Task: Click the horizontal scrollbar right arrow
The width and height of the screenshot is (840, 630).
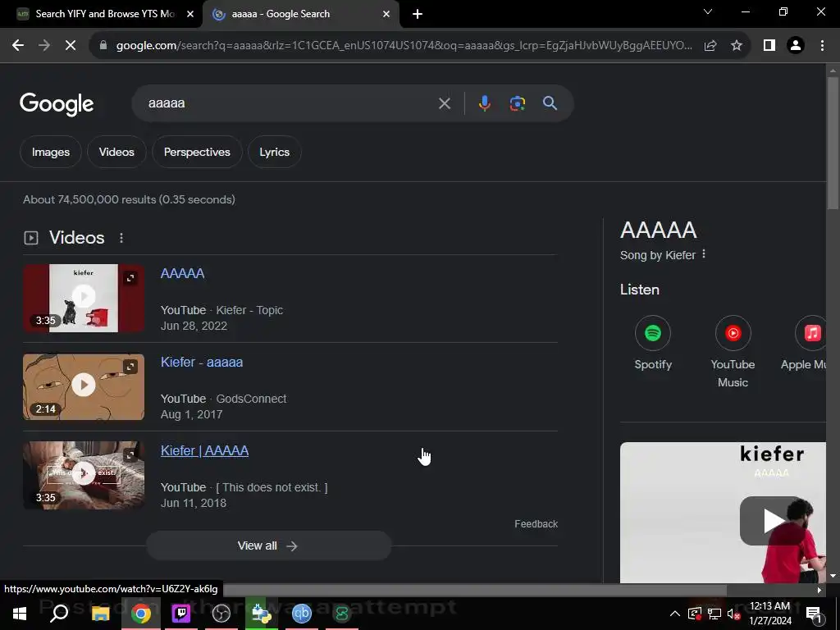Action: (819, 590)
